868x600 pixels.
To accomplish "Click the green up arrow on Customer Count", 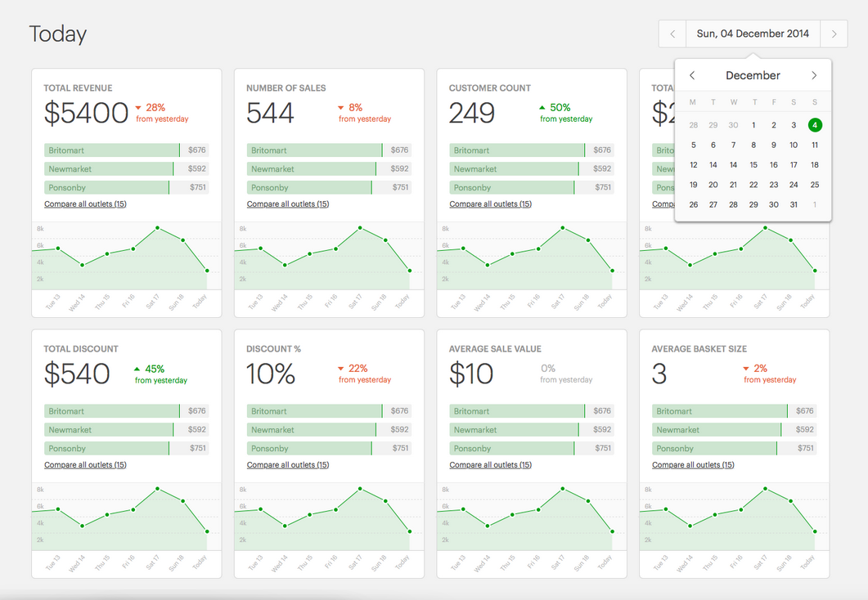I will coord(542,108).
